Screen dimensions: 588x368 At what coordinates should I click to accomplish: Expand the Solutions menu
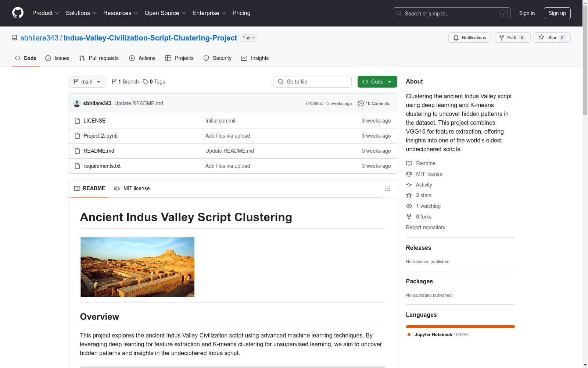(x=81, y=13)
